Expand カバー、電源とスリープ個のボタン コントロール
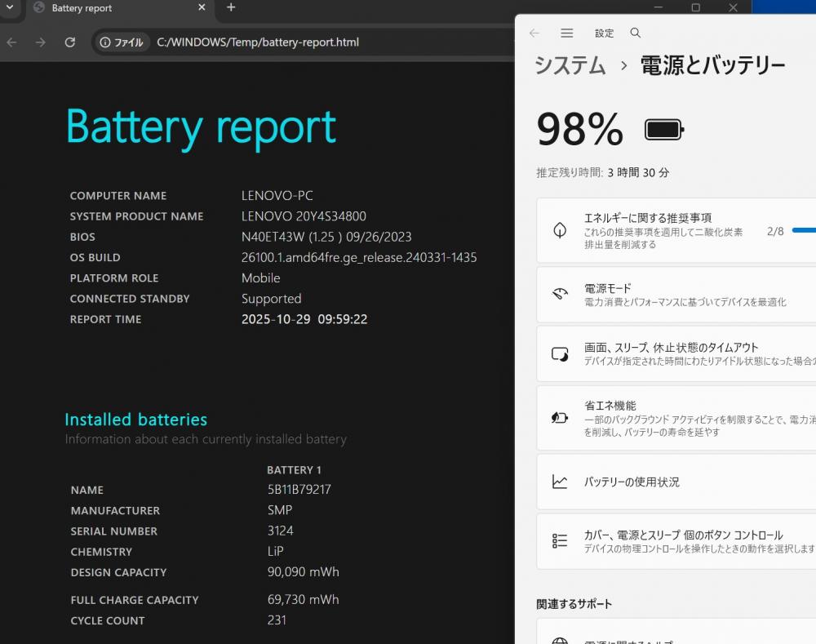This screenshot has height=644, width=816. tap(676, 541)
